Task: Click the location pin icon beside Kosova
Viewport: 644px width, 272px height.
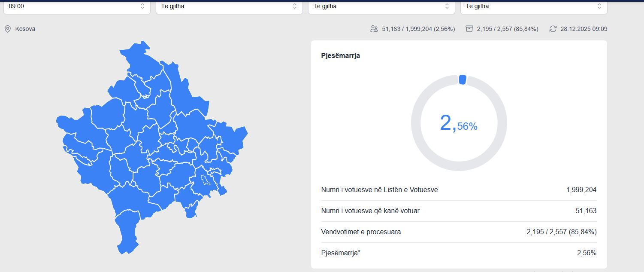Action: (x=8, y=29)
